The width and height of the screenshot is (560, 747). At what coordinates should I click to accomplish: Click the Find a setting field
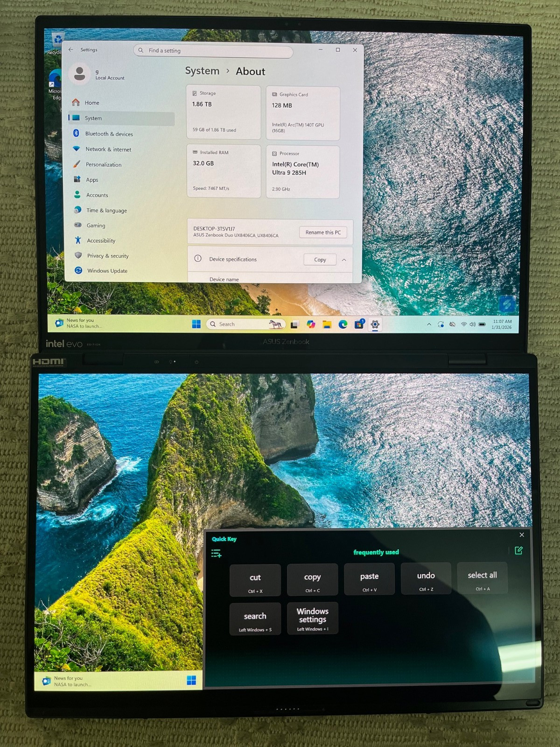point(213,51)
